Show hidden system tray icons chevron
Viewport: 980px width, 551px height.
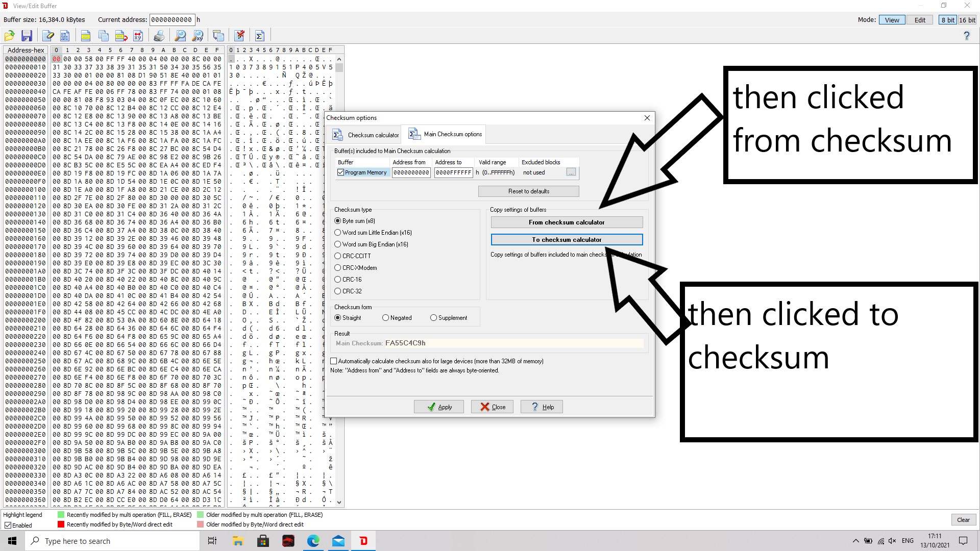click(x=855, y=541)
